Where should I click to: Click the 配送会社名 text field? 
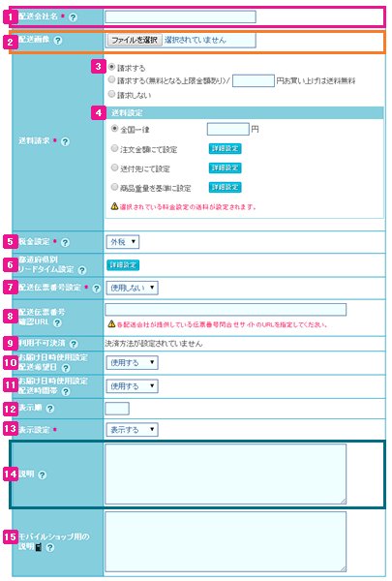180,16
